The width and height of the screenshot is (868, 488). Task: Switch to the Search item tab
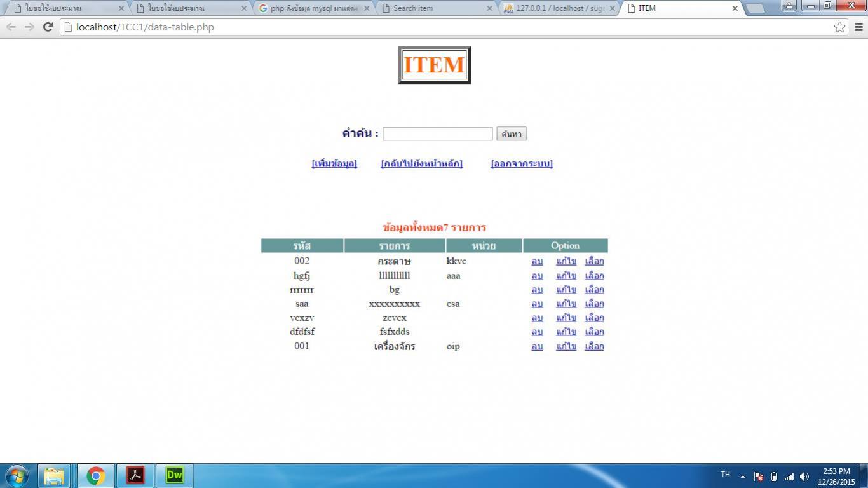[436, 8]
